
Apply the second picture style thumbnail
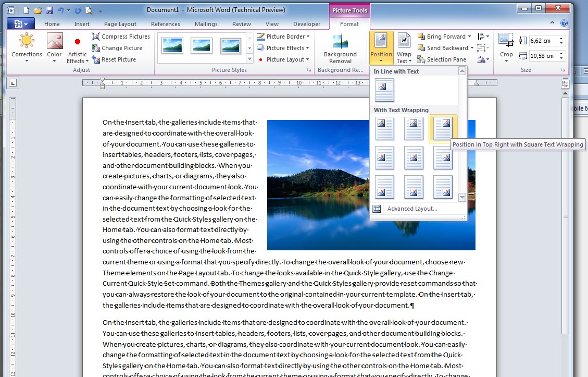click(x=202, y=46)
